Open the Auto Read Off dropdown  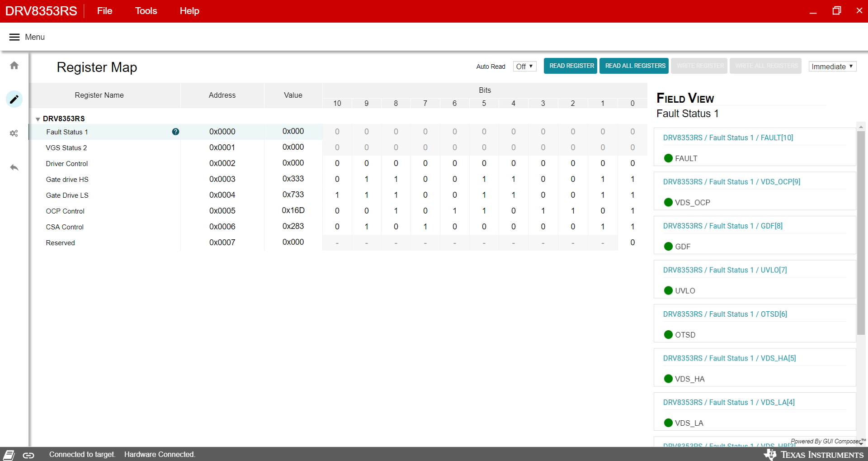pyautogui.click(x=524, y=67)
